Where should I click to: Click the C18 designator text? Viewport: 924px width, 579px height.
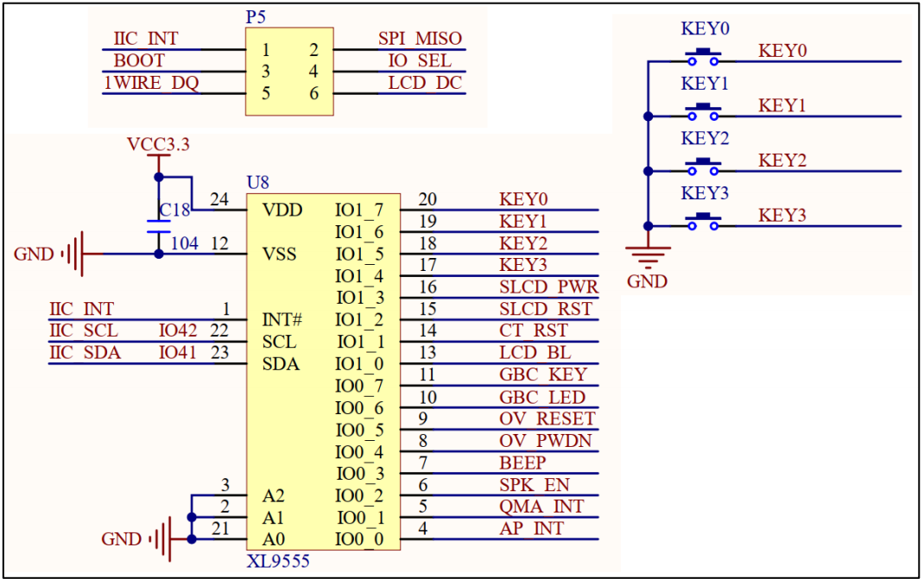(175, 210)
